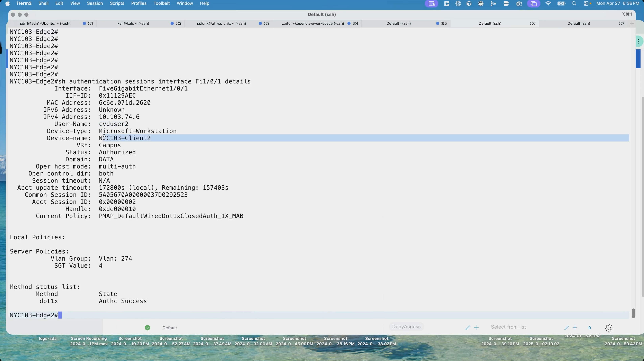
Task: Click the battery status icon
Action: 561,4
